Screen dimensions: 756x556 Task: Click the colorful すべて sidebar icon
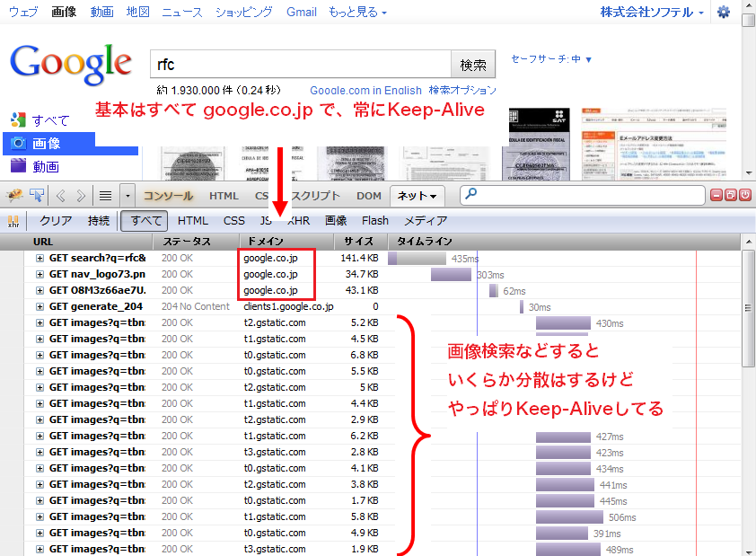[18, 120]
